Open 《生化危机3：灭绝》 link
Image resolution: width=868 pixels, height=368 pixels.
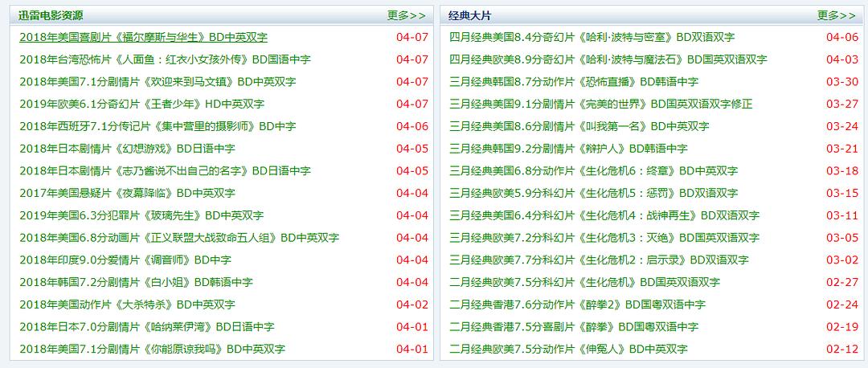pos(604,237)
